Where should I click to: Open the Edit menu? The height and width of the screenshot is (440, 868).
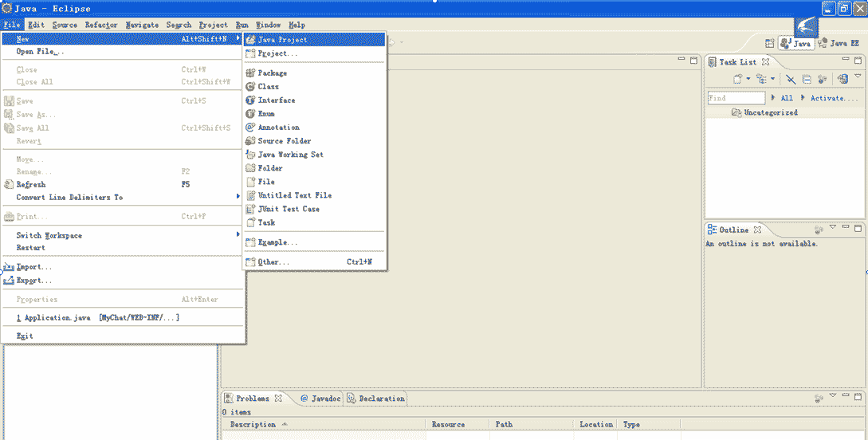pos(36,25)
